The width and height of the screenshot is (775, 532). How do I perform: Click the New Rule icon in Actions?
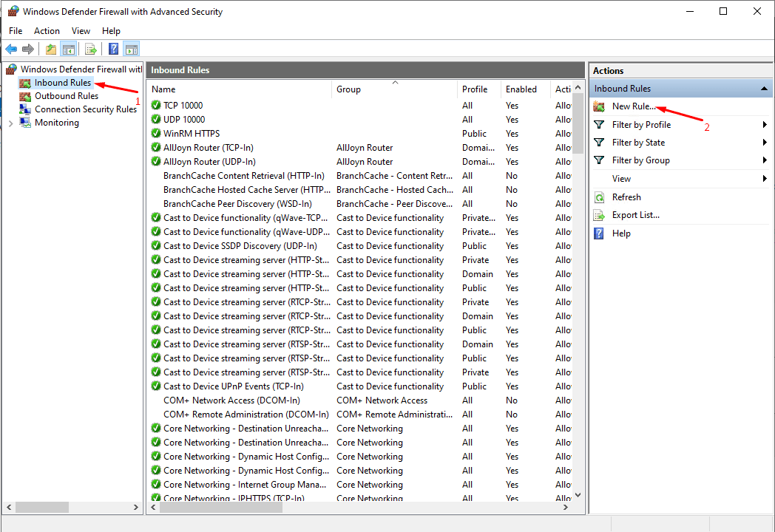(599, 106)
